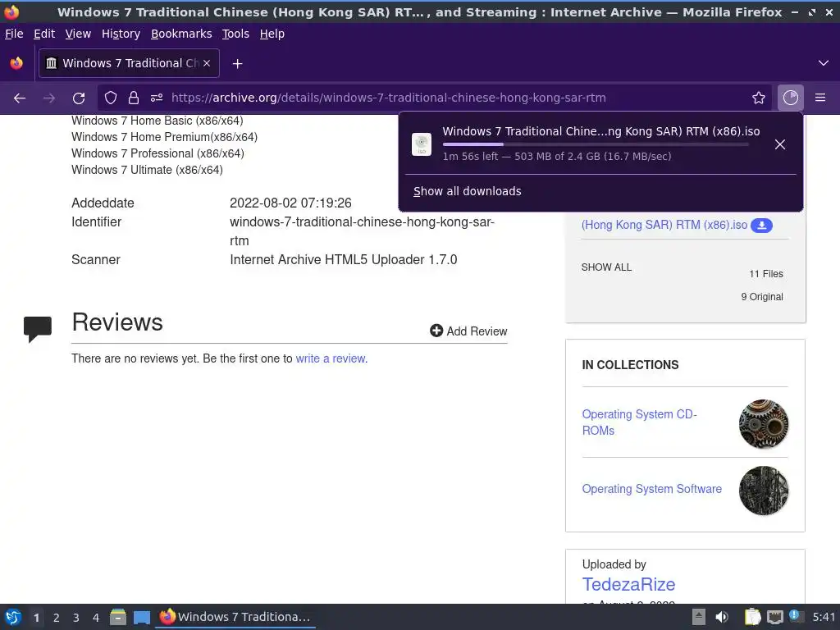Click the Add Review button
840x630 pixels.
tap(468, 331)
